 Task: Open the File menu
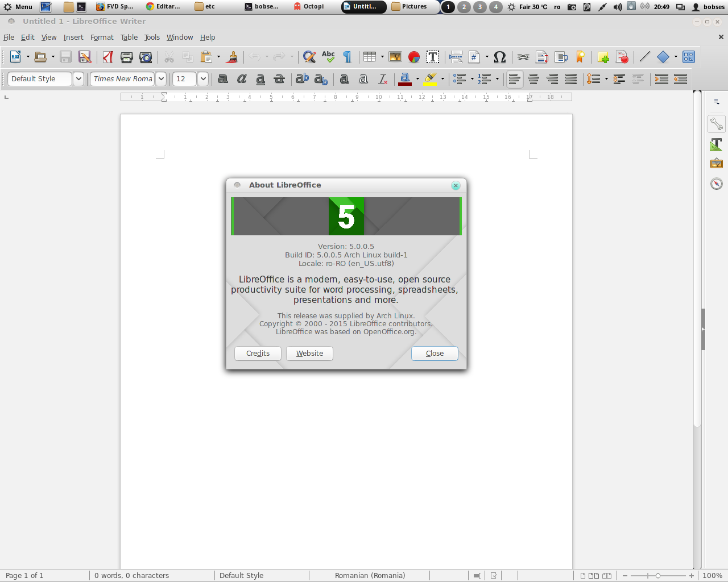point(9,37)
